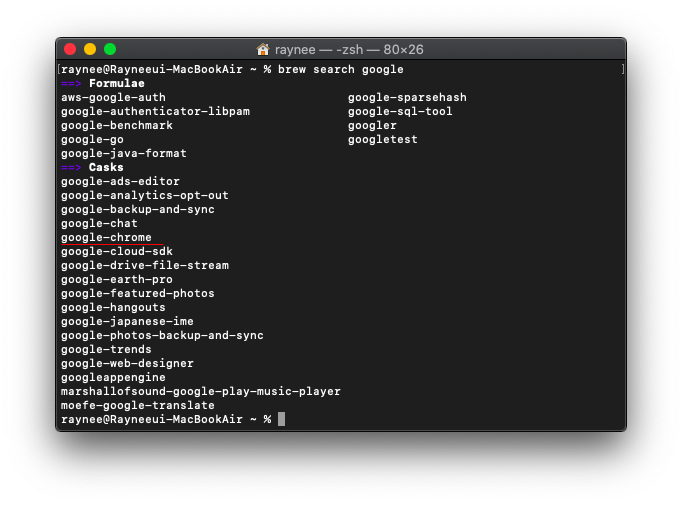Click the 'google-photos-backup-and-sync' cask
This screenshot has width=682, height=505.
[162, 335]
